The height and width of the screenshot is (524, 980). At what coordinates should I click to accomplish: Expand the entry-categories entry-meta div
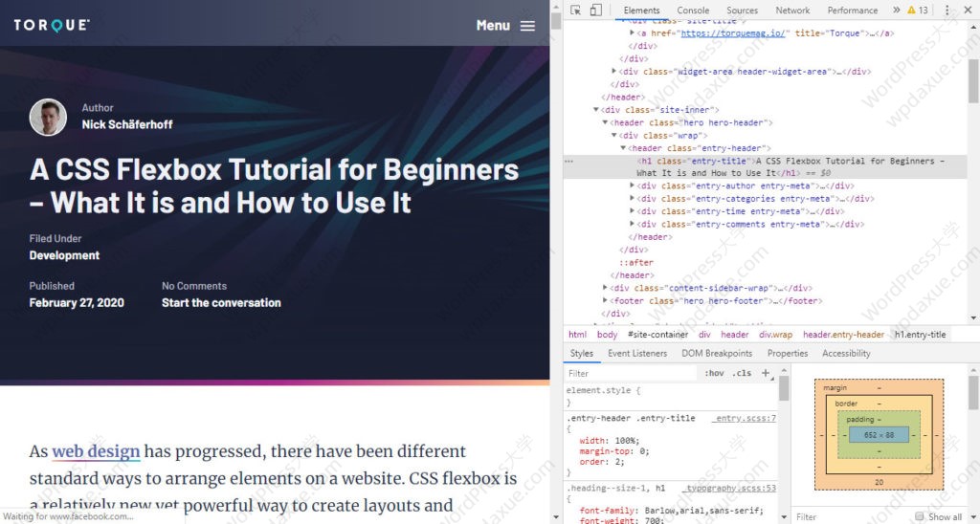(632, 199)
